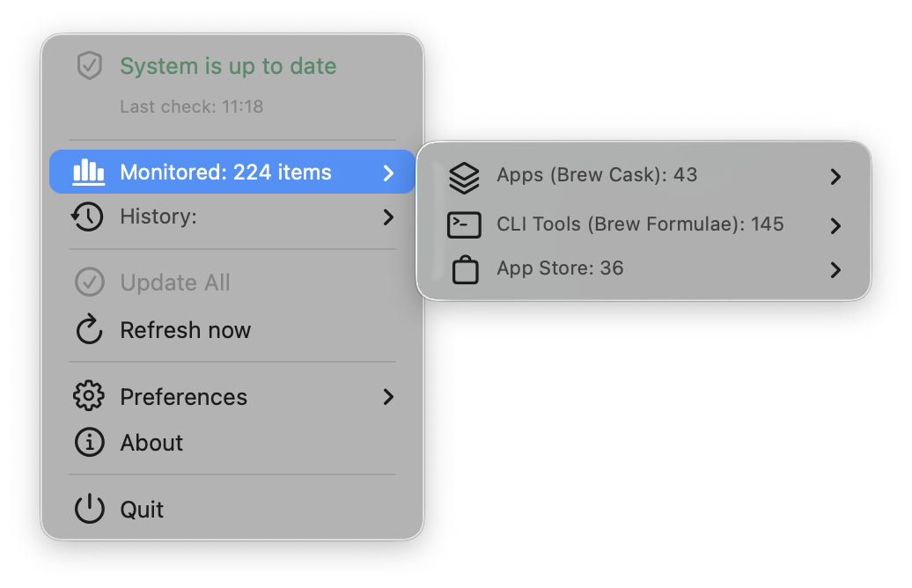This screenshot has width=912, height=588.
Task: Choose Refresh now from the menu
Action: [x=186, y=330]
